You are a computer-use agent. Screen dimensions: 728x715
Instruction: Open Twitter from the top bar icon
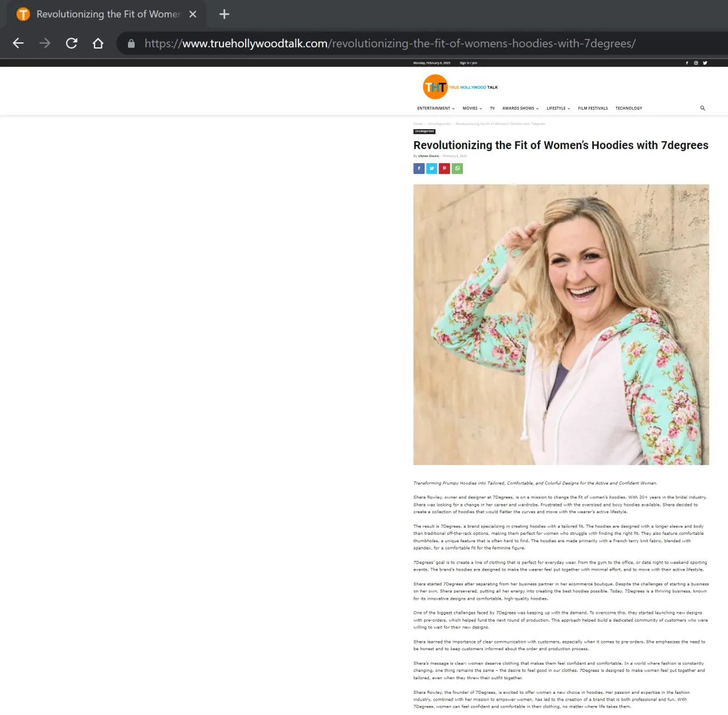coord(705,63)
